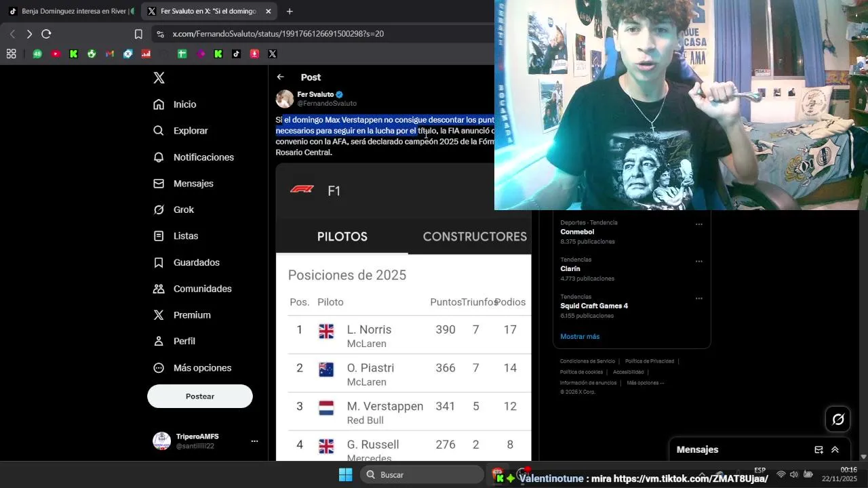This screenshot has width=868, height=488.
Task: Open Grok in sidebar
Action: (174, 210)
